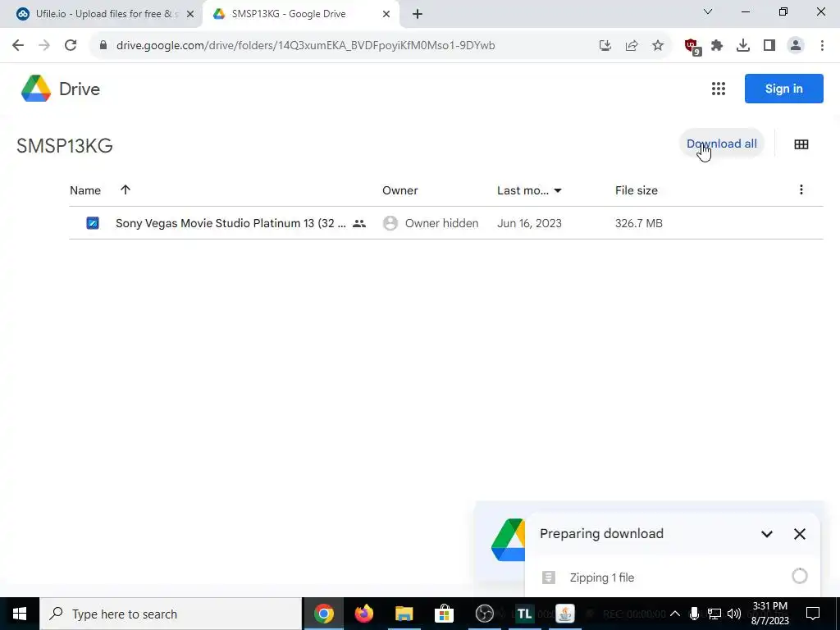
Task: Click the install app icon in the address bar
Action: [605, 46]
